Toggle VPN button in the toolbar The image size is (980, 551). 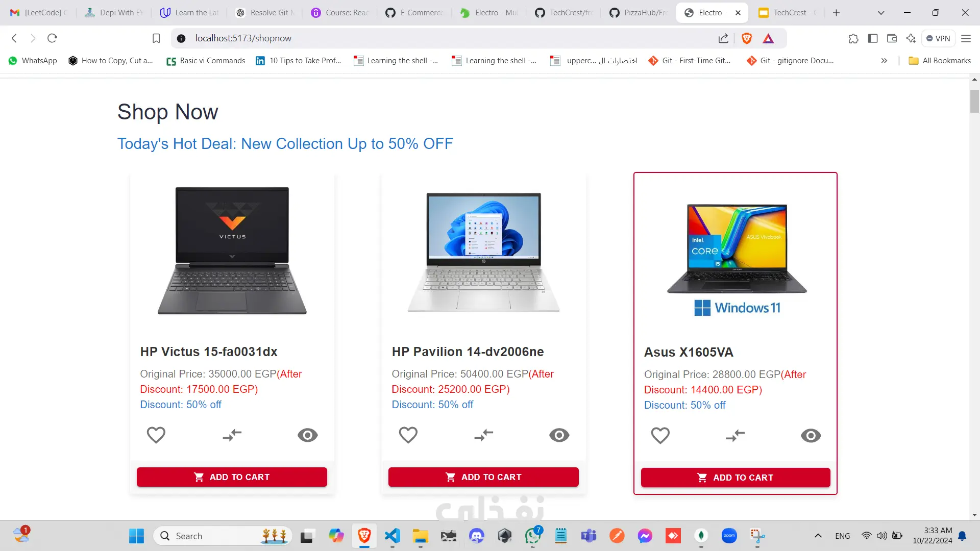point(938,38)
